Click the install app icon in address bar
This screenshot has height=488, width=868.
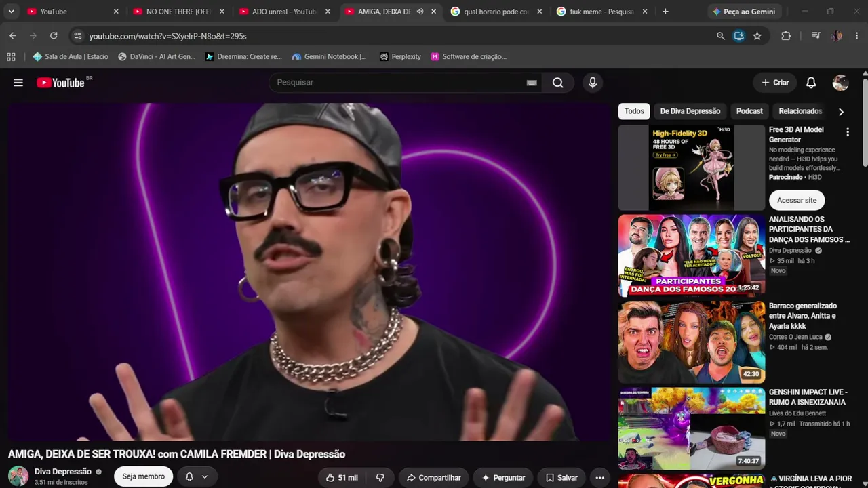[x=739, y=36]
